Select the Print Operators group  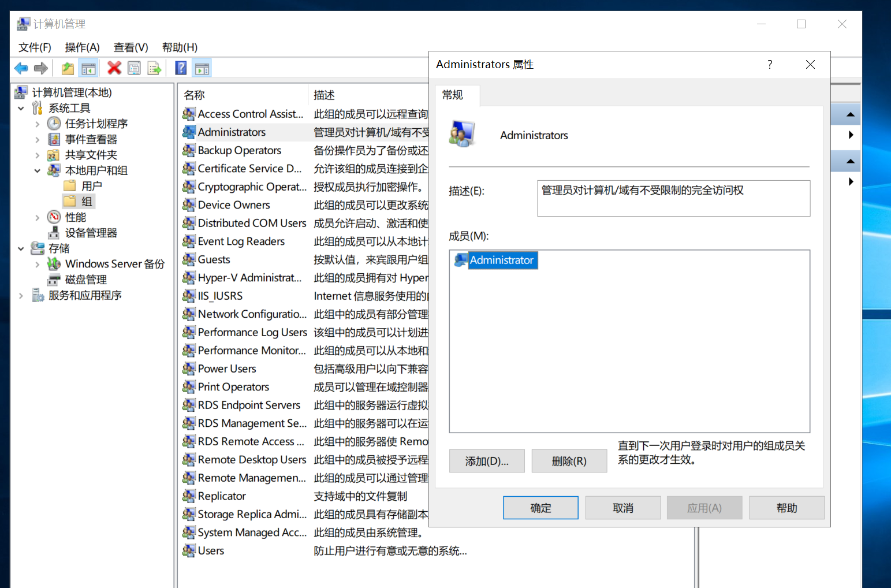coord(233,387)
